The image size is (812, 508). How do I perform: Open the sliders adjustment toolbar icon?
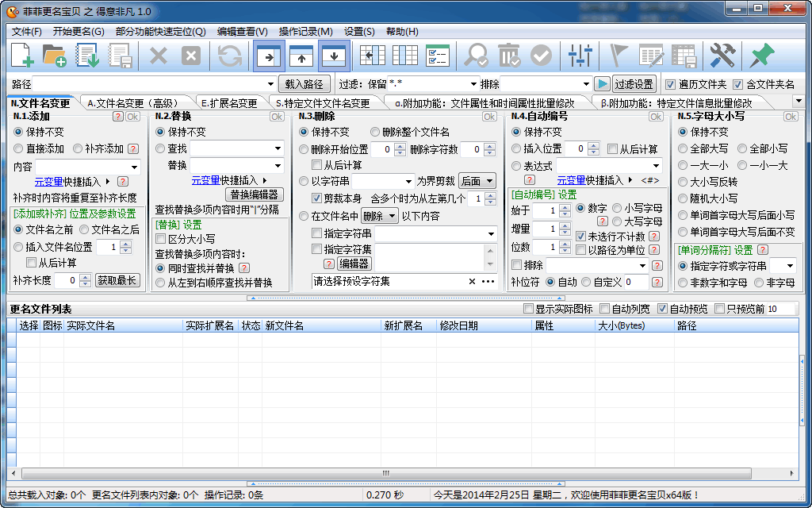pos(581,56)
